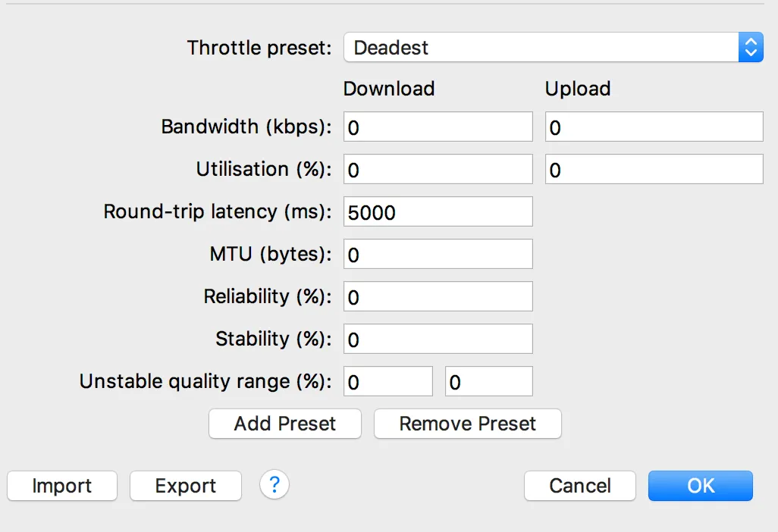The image size is (778, 532).
Task: Click the first Unstable quality range field
Action: (387, 382)
